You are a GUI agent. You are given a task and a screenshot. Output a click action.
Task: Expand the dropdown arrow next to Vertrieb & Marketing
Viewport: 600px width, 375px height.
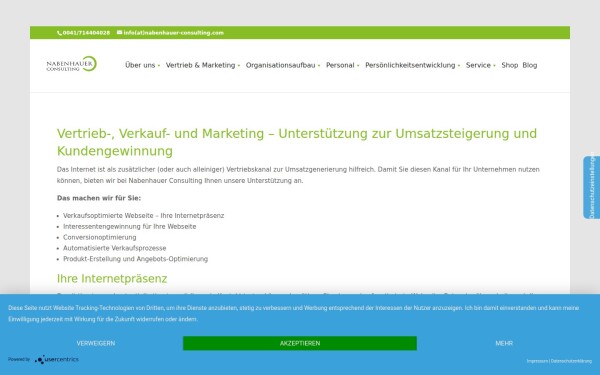[x=239, y=66]
